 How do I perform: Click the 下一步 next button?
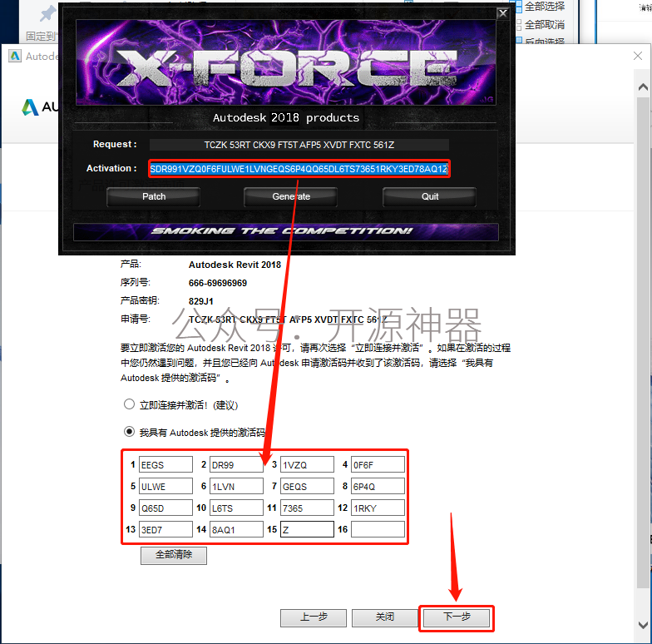(x=456, y=617)
